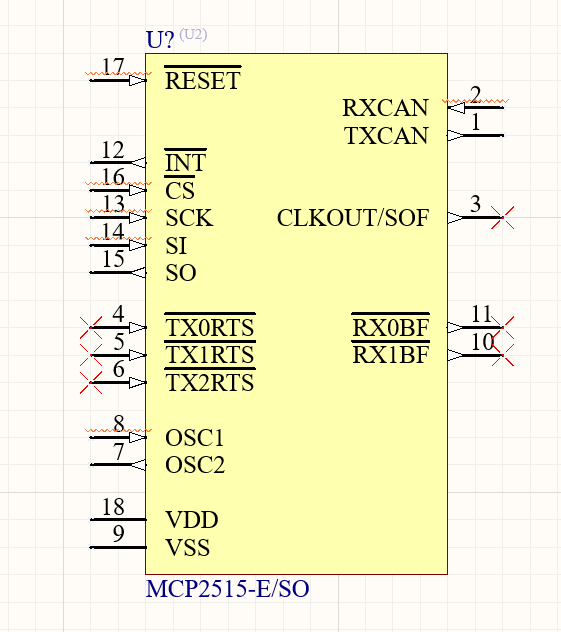This screenshot has height=632, width=561.
Task: Click pin 7 output arrow
Action: tap(138, 465)
